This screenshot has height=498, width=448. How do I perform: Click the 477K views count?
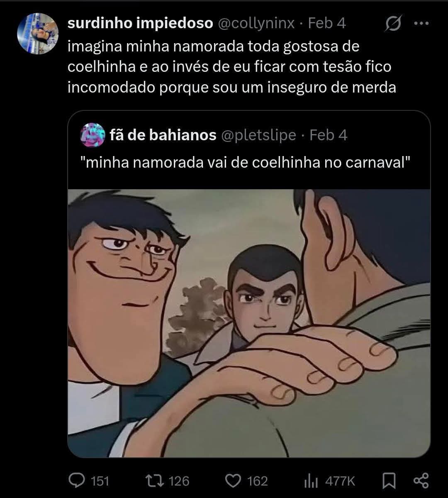[x=340, y=481]
